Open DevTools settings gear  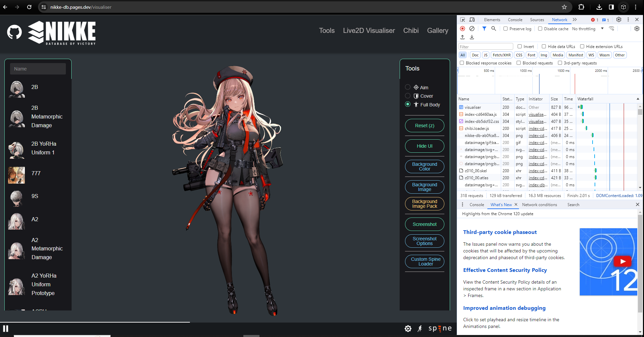point(619,19)
